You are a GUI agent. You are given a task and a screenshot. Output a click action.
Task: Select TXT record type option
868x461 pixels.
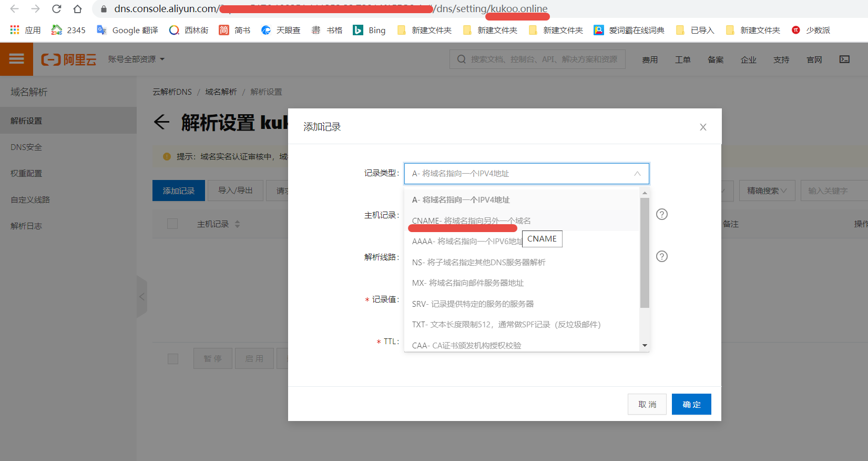[x=522, y=324]
